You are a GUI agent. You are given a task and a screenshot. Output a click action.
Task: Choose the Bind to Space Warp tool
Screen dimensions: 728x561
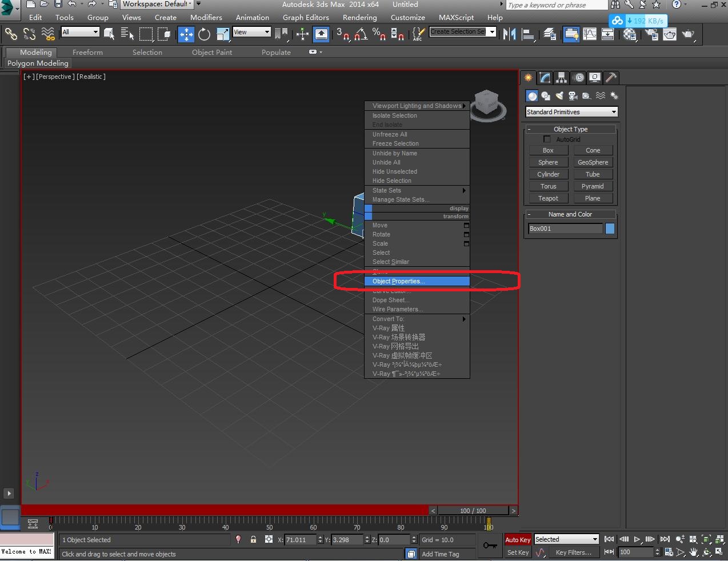[49, 34]
